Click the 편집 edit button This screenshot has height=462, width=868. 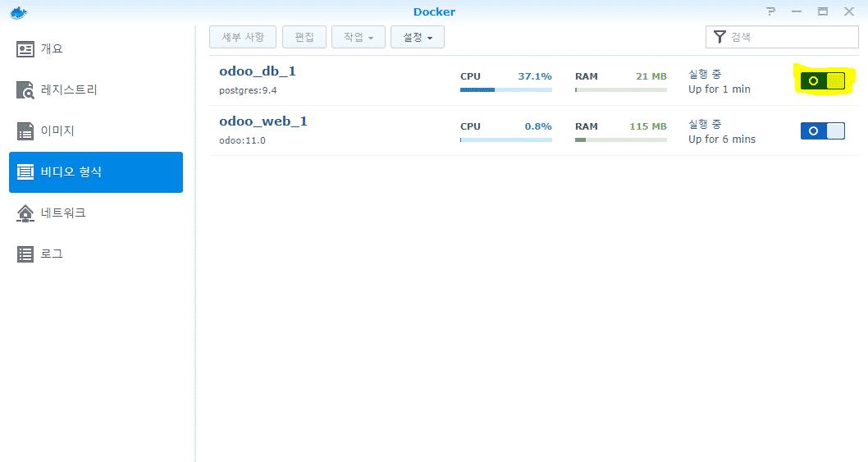pos(304,37)
